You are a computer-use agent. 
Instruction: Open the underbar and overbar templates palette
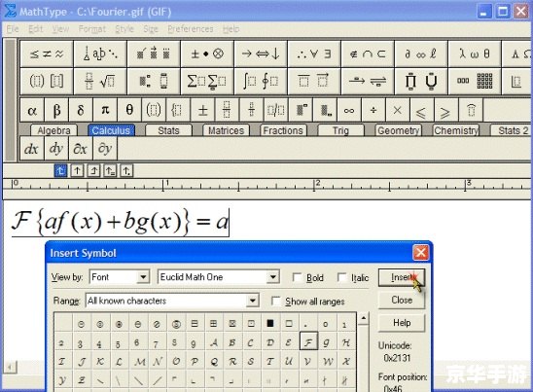pos(314,81)
